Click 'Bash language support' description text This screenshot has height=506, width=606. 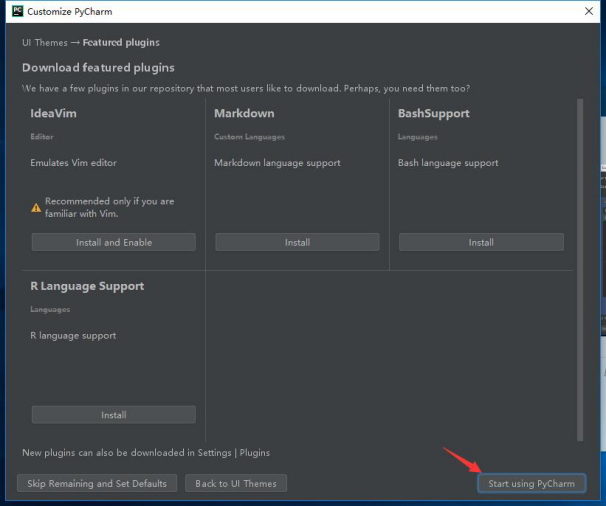pos(448,163)
